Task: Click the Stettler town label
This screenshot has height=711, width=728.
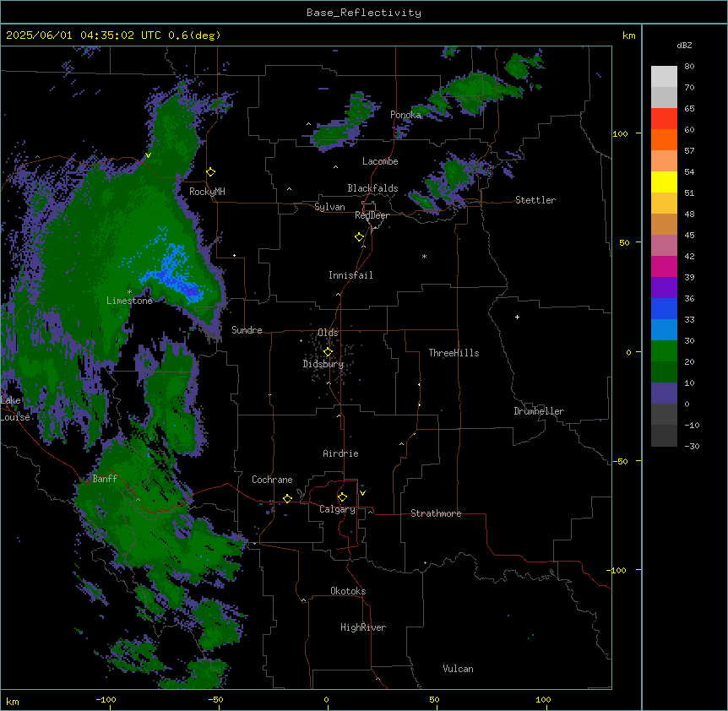Action: pyautogui.click(x=535, y=200)
